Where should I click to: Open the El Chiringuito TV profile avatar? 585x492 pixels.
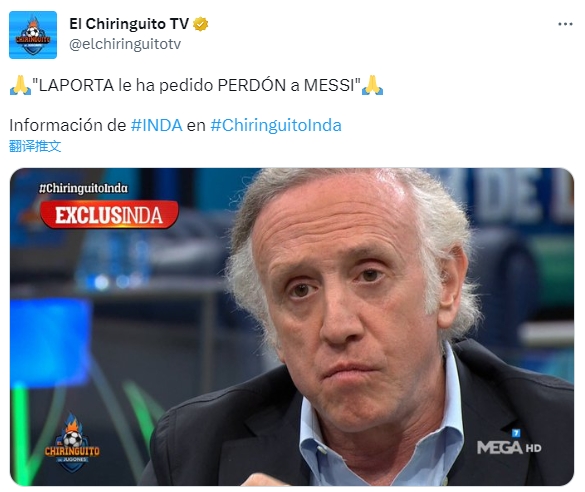(x=33, y=35)
